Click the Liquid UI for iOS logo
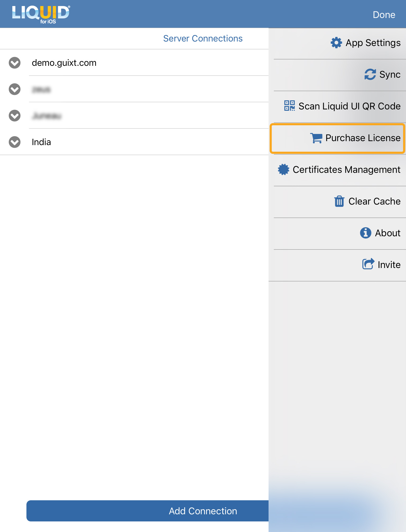This screenshot has width=406, height=532. tap(41, 14)
